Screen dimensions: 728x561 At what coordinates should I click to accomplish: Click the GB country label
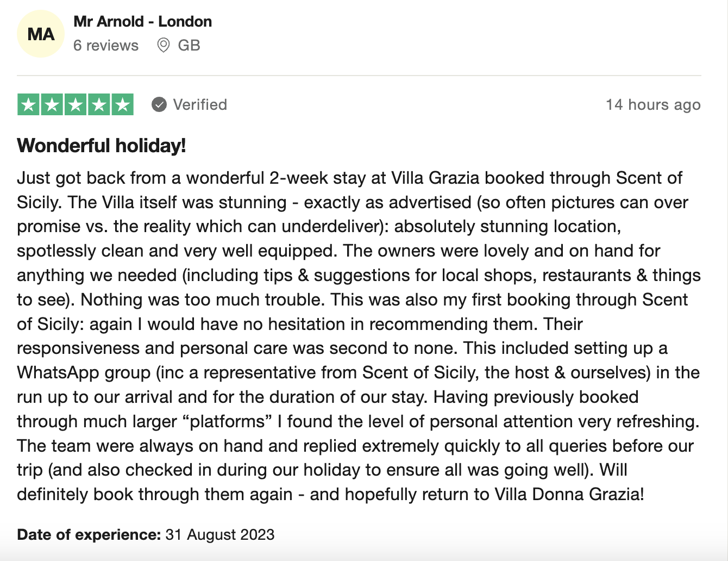189,46
